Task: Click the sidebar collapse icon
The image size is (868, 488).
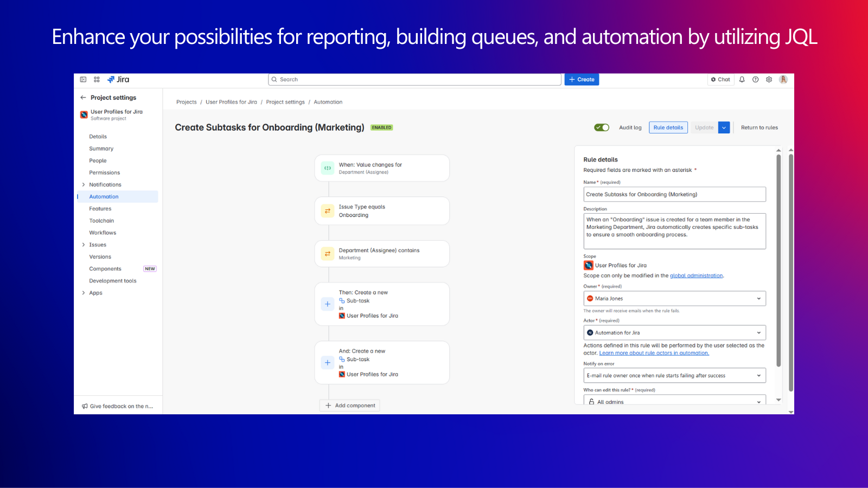Action: 83,80
